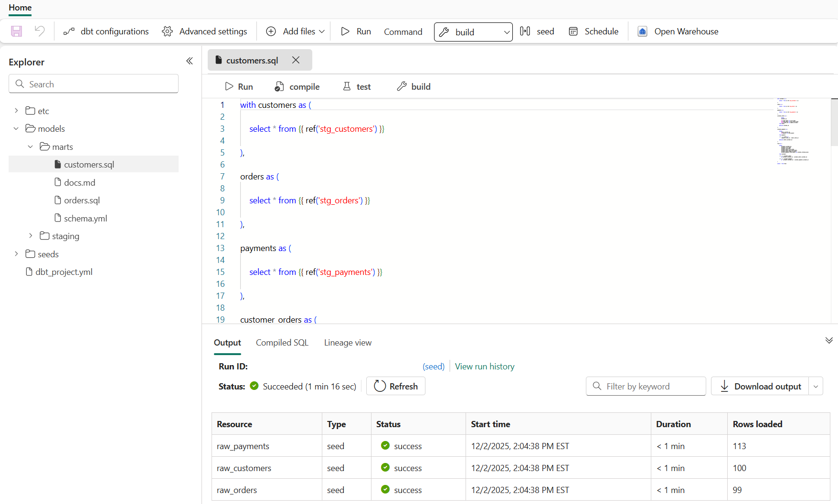Click Download output button
This screenshot has width=838, height=504.
coord(760,386)
